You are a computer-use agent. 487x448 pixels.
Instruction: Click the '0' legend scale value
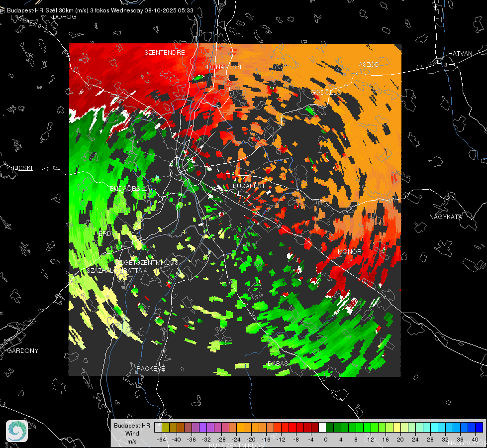coord(325,440)
